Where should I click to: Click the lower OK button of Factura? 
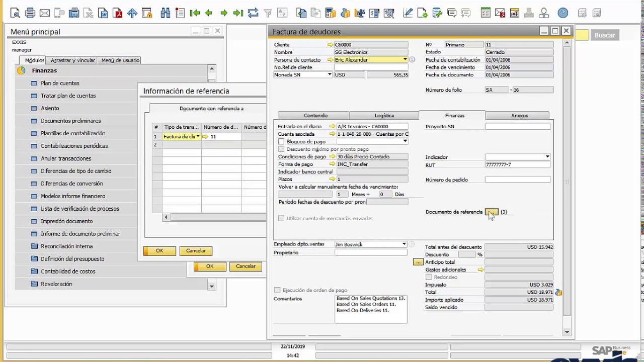[210, 266]
